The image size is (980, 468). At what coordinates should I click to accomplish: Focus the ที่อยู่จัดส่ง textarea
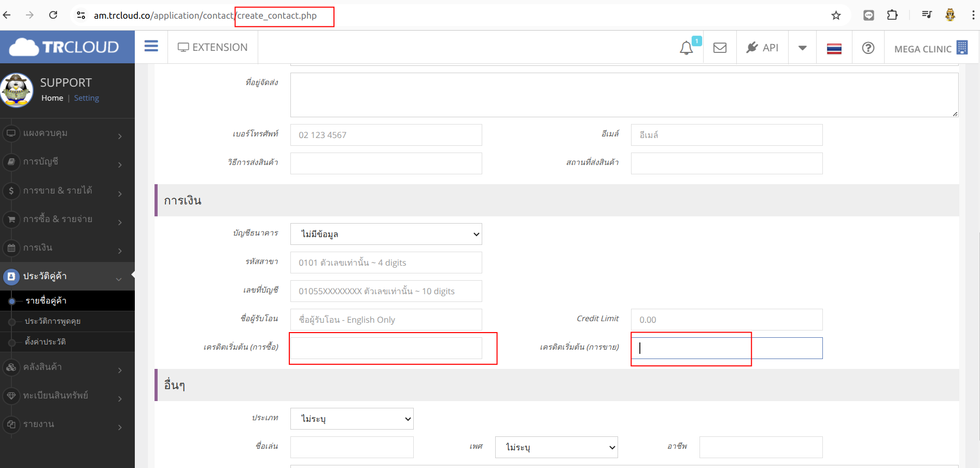(624, 95)
